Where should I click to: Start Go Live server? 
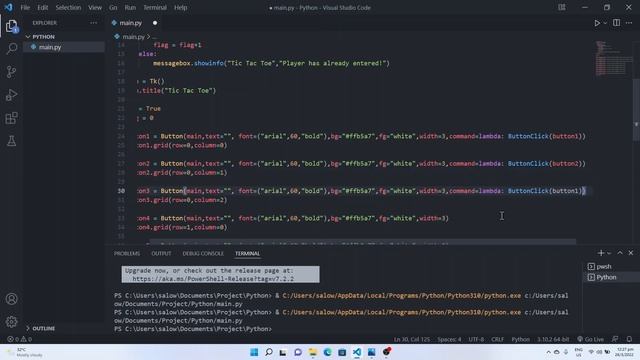(x=590, y=339)
